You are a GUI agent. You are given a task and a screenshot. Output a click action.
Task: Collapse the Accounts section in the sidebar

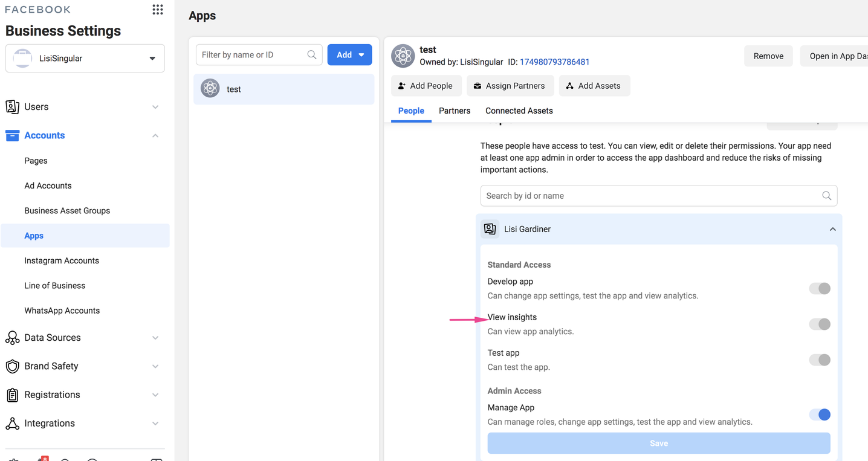pos(85,135)
